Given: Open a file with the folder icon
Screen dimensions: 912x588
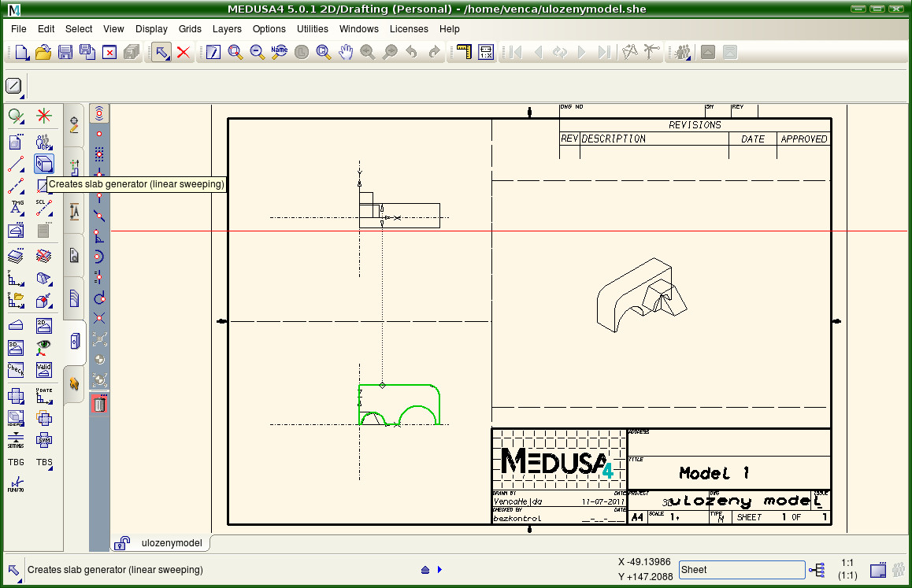Looking at the screenshot, I should tap(43, 52).
